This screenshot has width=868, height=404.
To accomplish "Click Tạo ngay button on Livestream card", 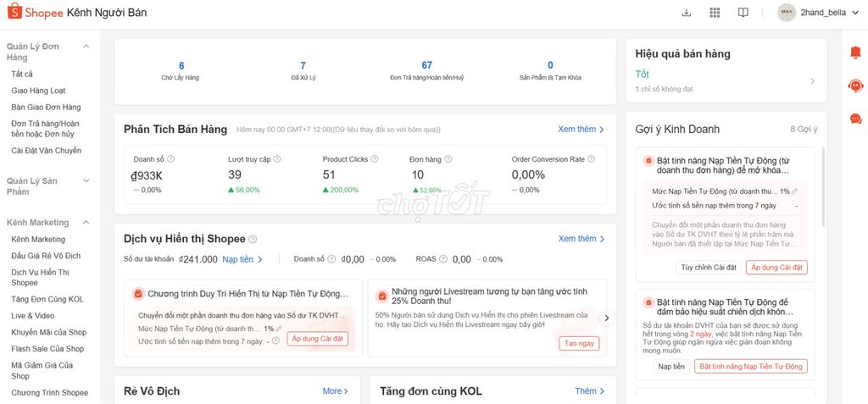I will pos(579,343).
